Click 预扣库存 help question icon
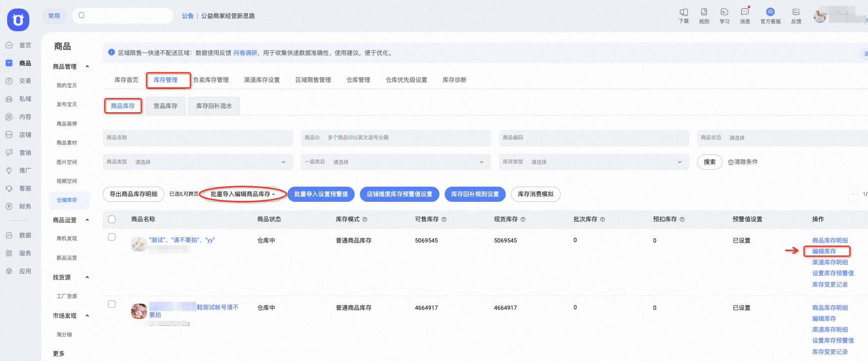868x361 pixels. pyautogui.click(x=682, y=219)
